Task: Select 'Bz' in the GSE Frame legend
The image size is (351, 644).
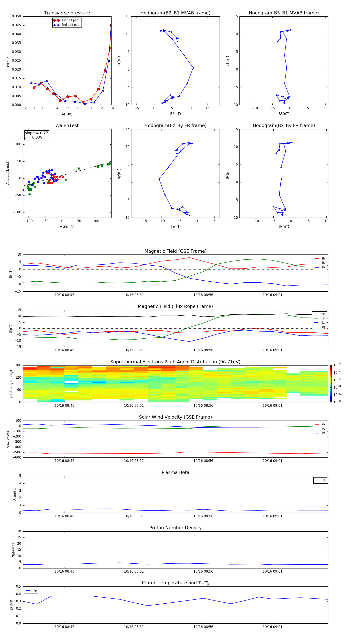Action: tap(320, 267)
